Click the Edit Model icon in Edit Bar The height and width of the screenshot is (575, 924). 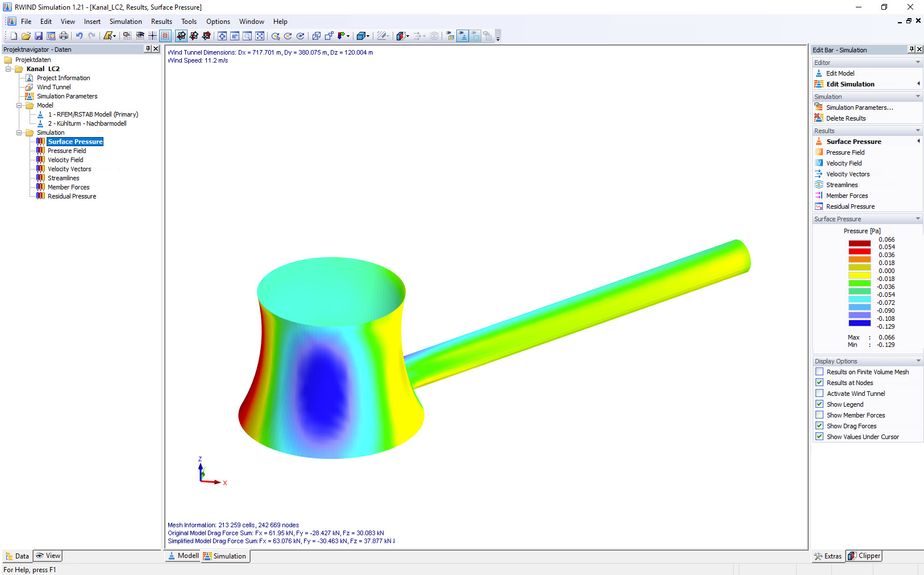point(819,73)
